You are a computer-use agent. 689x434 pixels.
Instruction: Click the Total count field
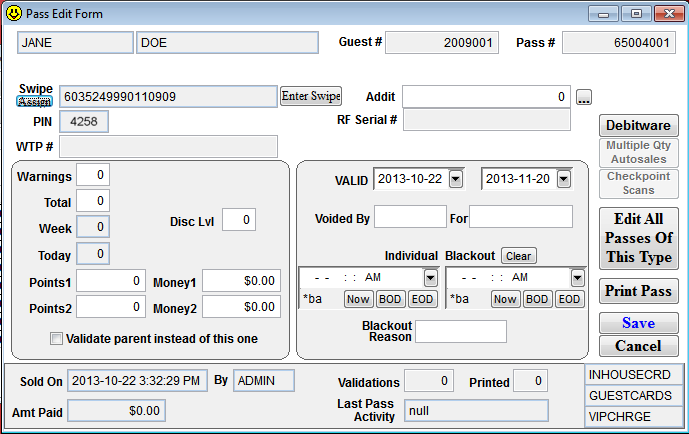pos(93,201)
